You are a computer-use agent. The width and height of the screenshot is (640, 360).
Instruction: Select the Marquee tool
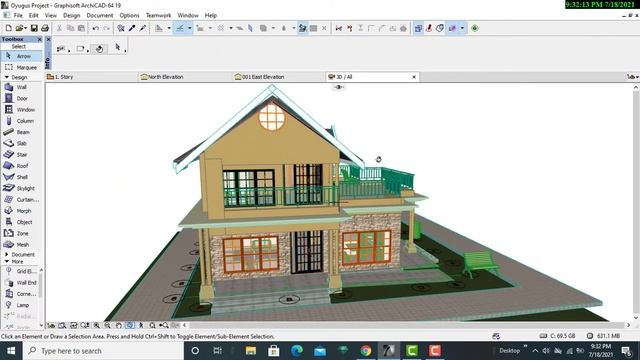pos(22,67)
